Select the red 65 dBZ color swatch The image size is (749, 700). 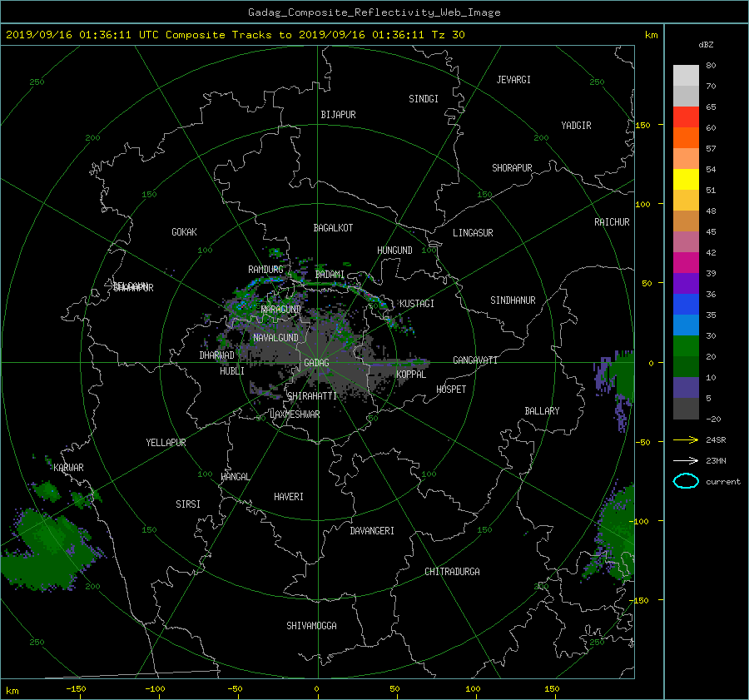tap(686, 117)
